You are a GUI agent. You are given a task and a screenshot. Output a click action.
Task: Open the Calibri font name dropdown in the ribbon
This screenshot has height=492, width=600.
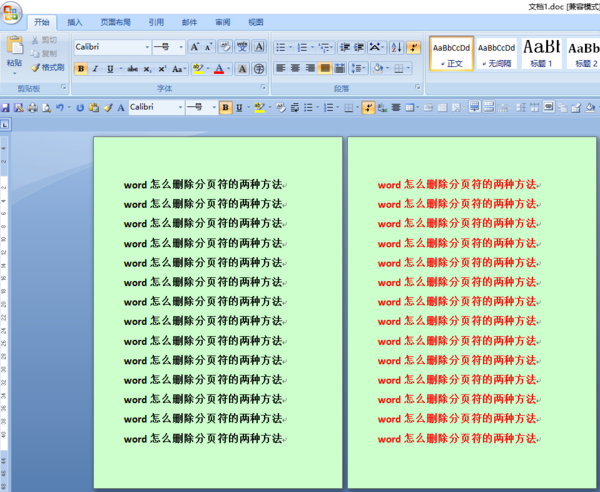(x=147, y=47)
